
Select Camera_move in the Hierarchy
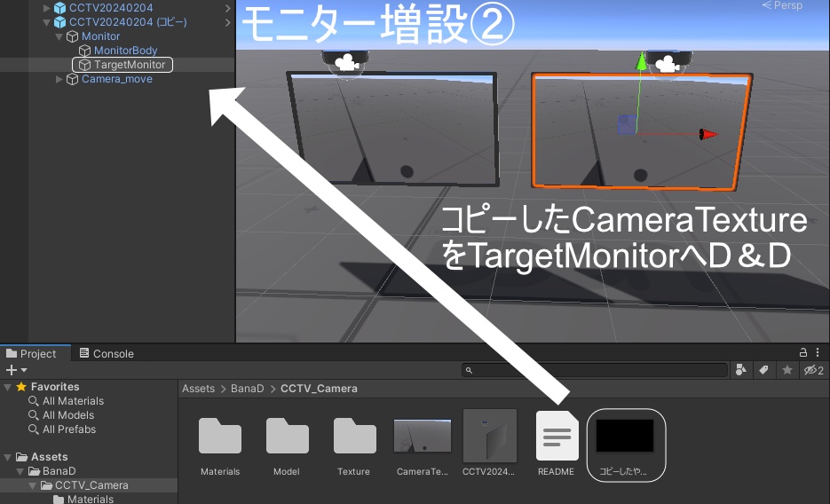pyautogui.click(x=117, y=79)
